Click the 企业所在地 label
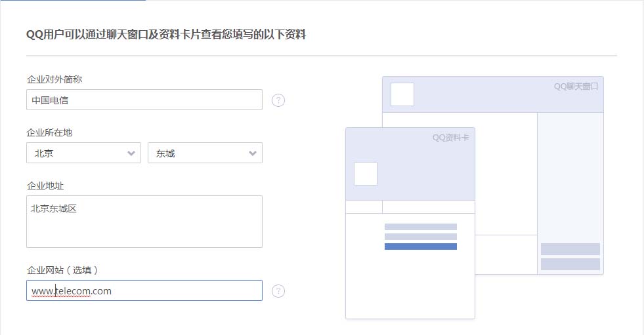Screen dimensions: 644x335 (x=49, y=132)
